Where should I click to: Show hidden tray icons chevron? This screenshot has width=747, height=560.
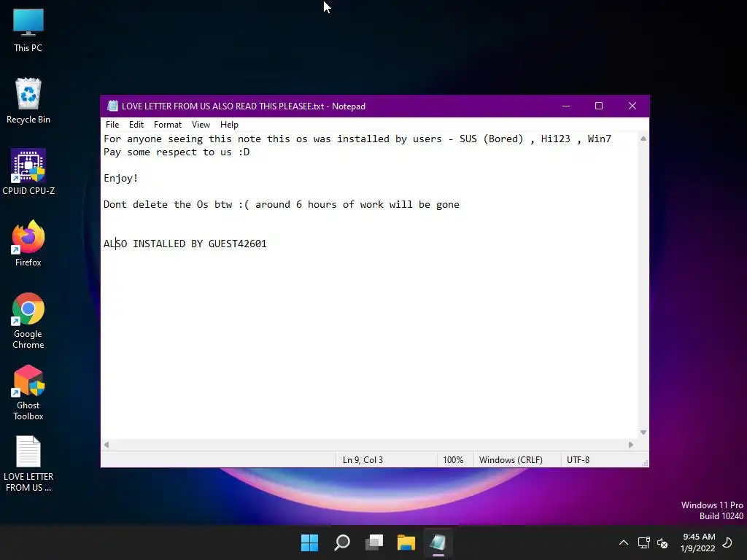(623, 542)
